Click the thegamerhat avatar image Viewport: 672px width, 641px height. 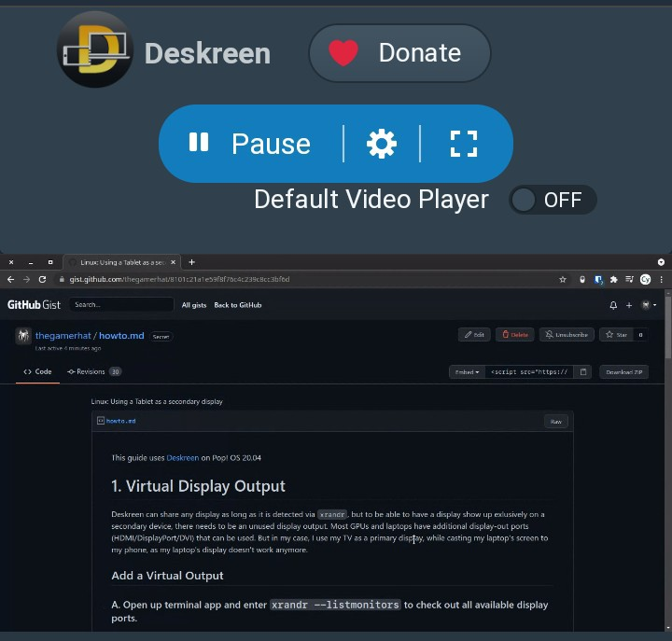click(x=23, y=336)
